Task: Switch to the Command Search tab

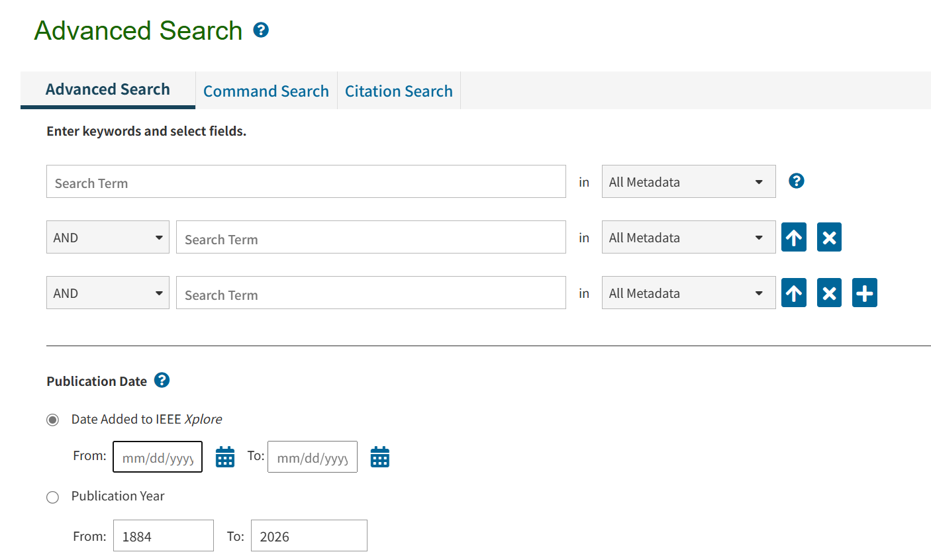Action: click(266, 91)
